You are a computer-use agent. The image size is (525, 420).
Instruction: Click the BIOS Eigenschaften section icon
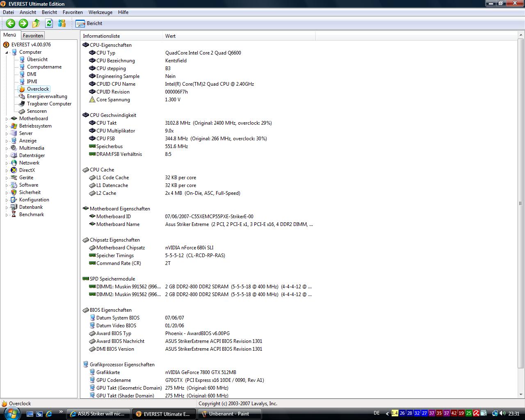pos(86,310)
